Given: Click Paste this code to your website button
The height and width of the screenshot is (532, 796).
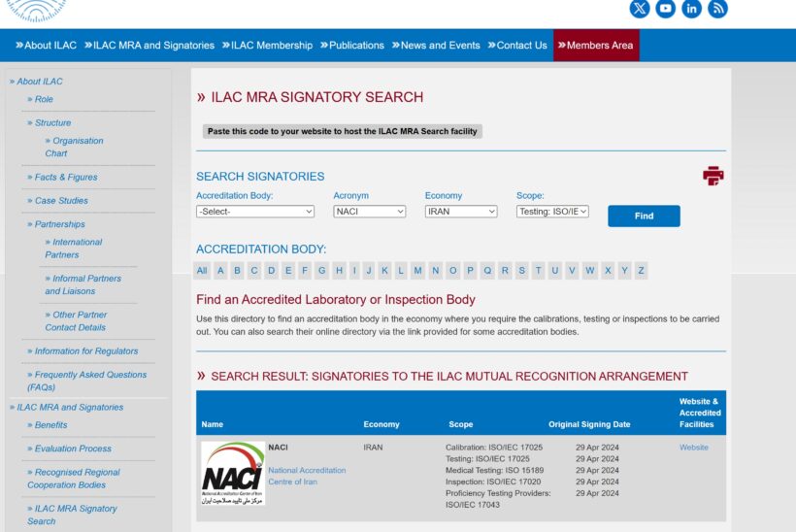Looking at the screenshot, I should coord(342,131).
